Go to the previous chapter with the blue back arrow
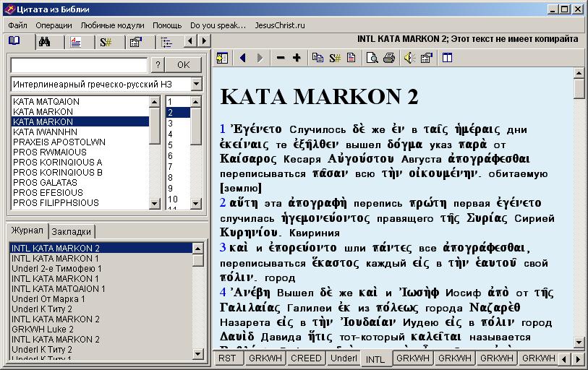This screenshot has height=370, width=588. point(242,58)
